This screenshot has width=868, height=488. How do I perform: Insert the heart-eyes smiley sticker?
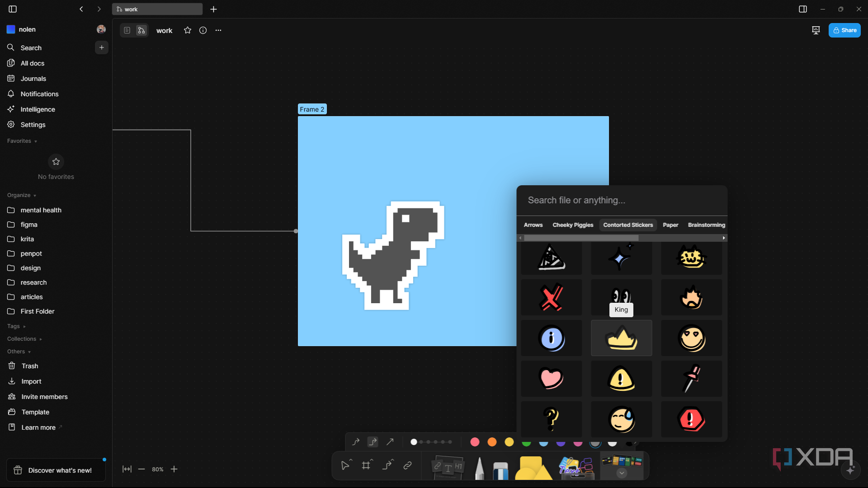click(x=691, y=338)
